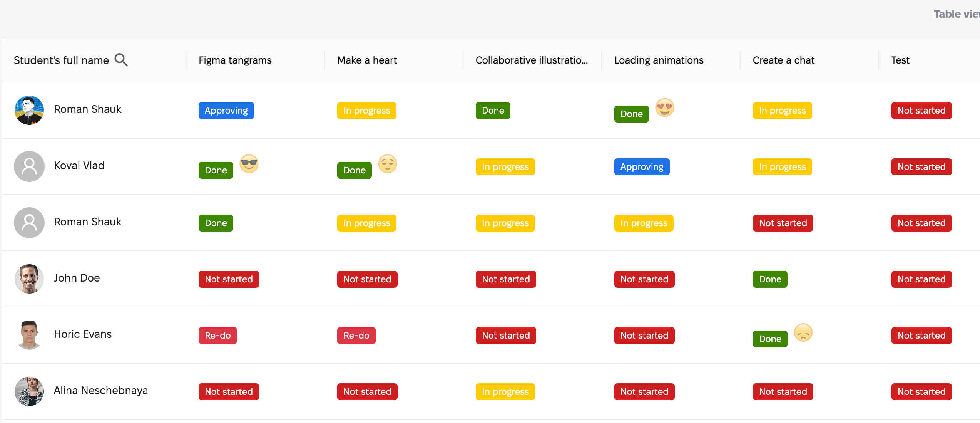Click heart-eyes emoji in Roman Shauk's row

click(x=664, y=107)
